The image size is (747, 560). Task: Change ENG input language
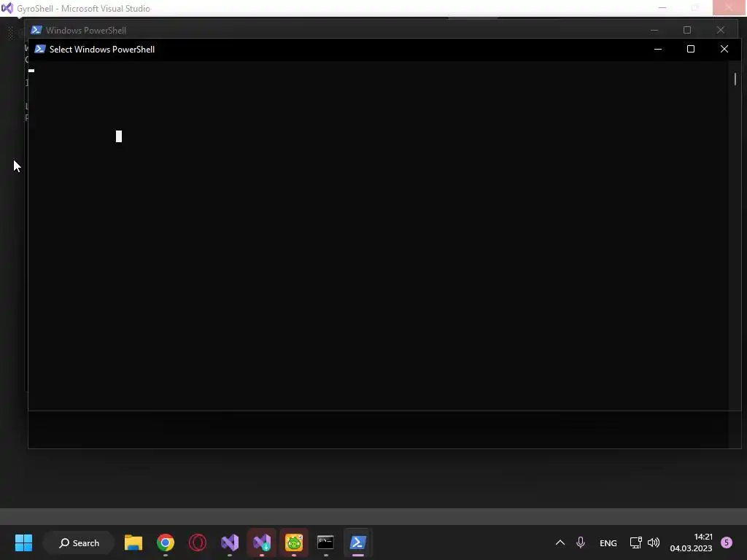tap(608, 542)
